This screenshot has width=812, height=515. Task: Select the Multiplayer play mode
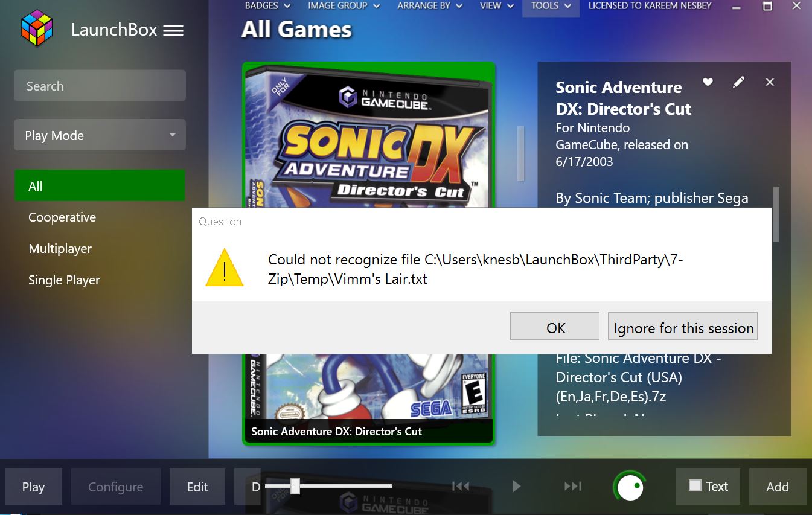pyautogui.click(x=60, y=249)
